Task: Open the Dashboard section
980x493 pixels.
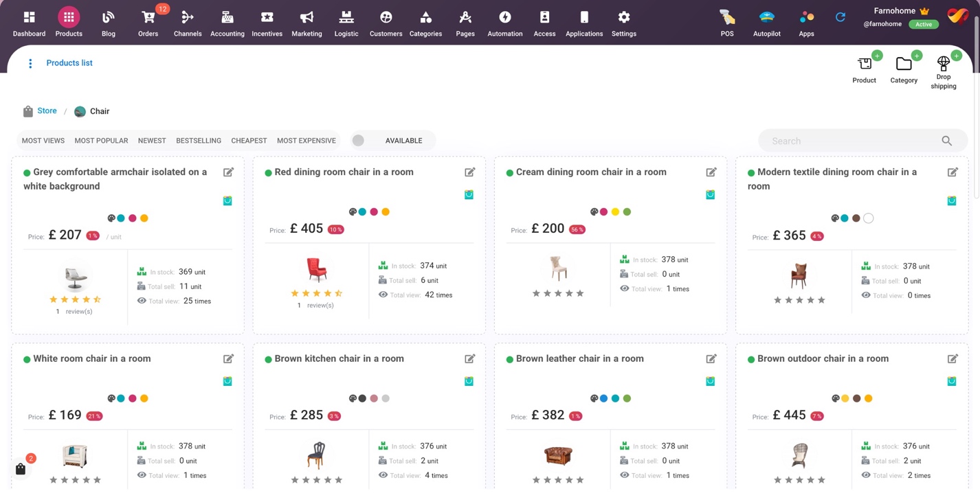Action: (29, 23)
